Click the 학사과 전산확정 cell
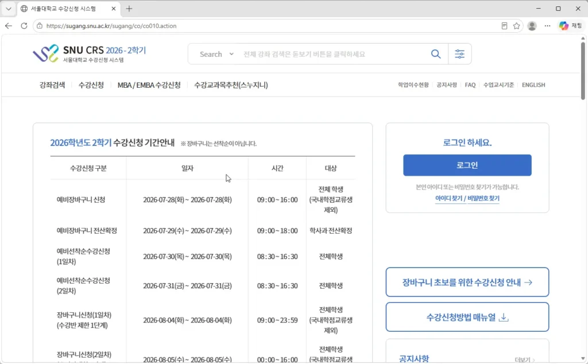588x364 pixels. click(331, 231)
